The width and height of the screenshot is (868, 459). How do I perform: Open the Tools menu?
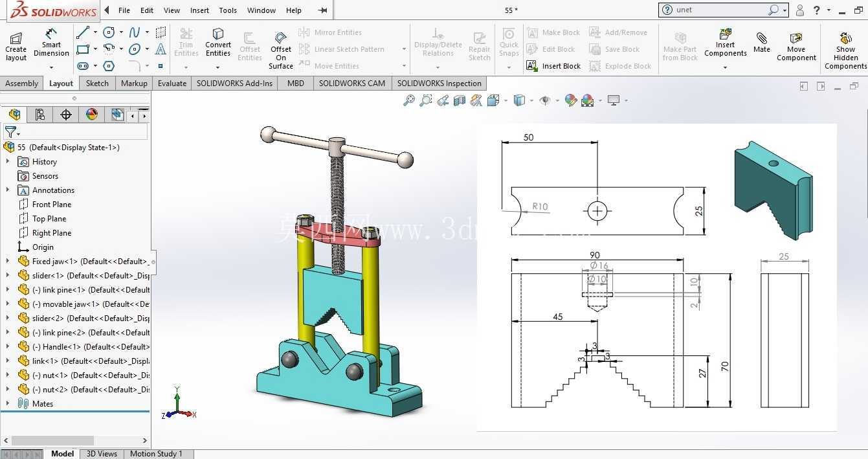click(228, 10)
